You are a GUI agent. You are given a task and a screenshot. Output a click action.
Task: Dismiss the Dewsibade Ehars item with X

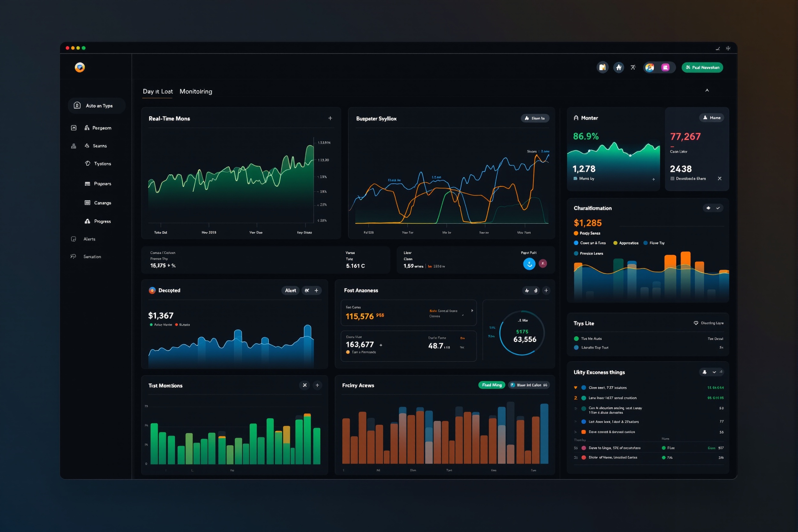tap(720, 178)
